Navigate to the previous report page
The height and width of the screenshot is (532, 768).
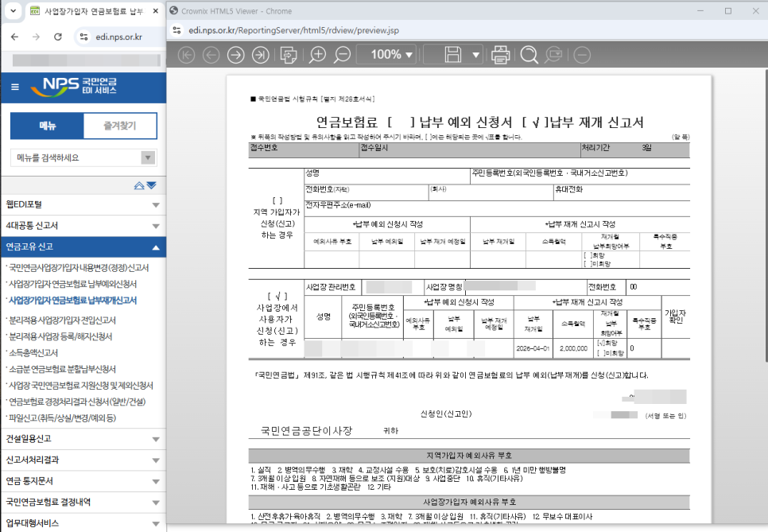pos(211,55)
